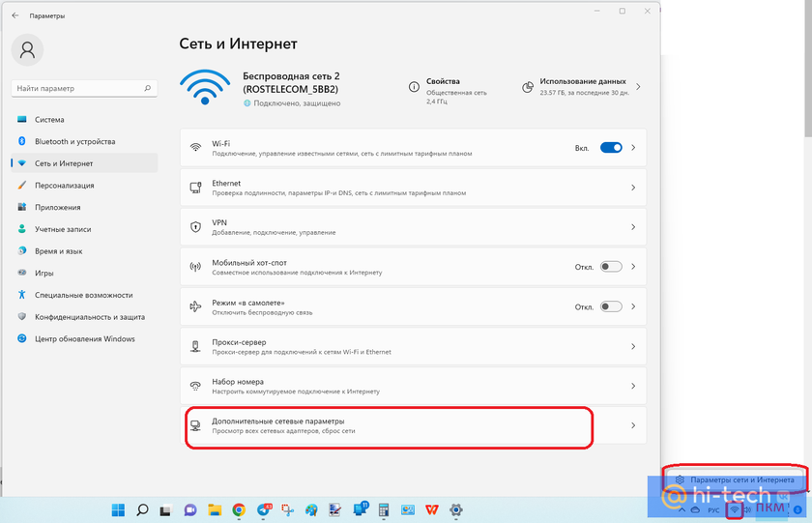Screen dimensions: 812x523
Task: Click the VPN shield icon
Action: coord(195,227)
